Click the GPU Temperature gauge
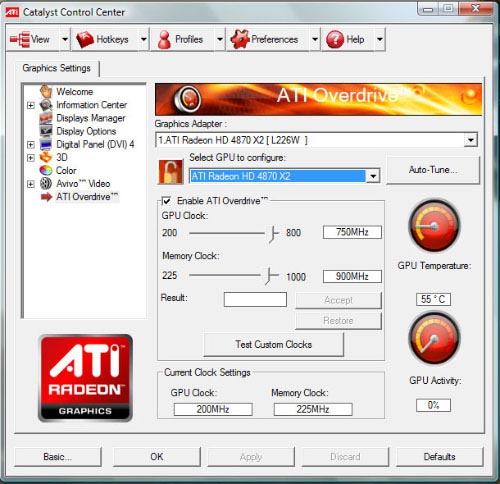The height and width of the screenshot is (484, 500). [x=434, y=225]
